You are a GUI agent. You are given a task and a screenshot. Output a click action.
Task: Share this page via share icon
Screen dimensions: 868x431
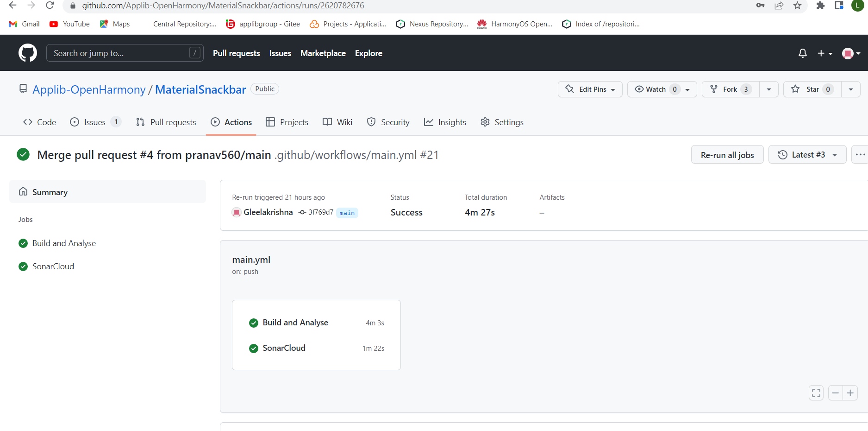click(x=779, y=6)
